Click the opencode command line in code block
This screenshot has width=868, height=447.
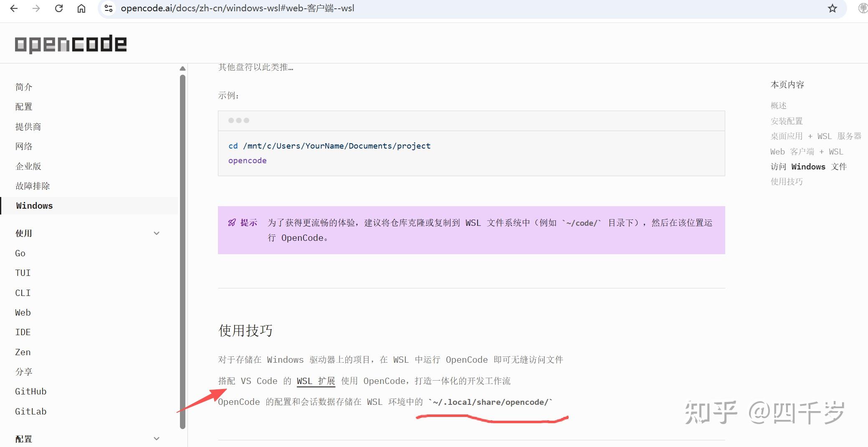(x=247, y=160)
